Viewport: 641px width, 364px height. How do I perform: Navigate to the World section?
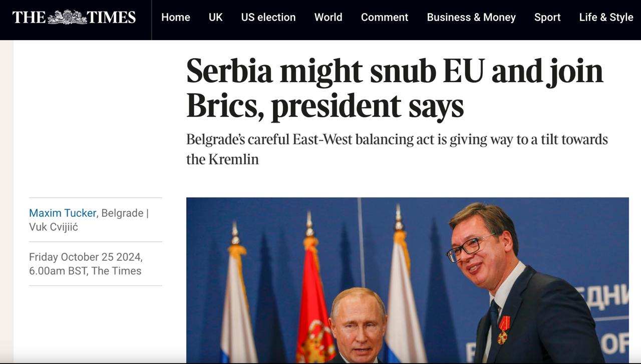coord(328,18)
